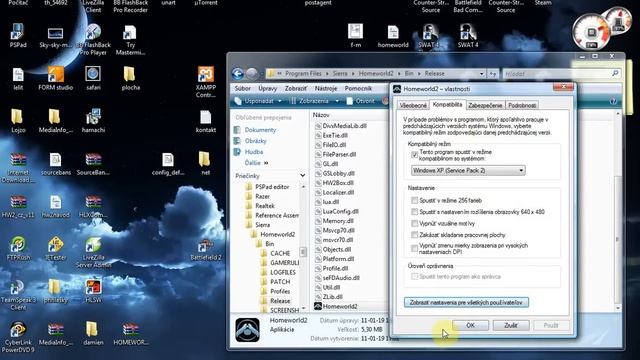Click Zobraziť nastavenia pre všetkých používateľov button
The width and height of the screenshot is (640, 360).
466,302
